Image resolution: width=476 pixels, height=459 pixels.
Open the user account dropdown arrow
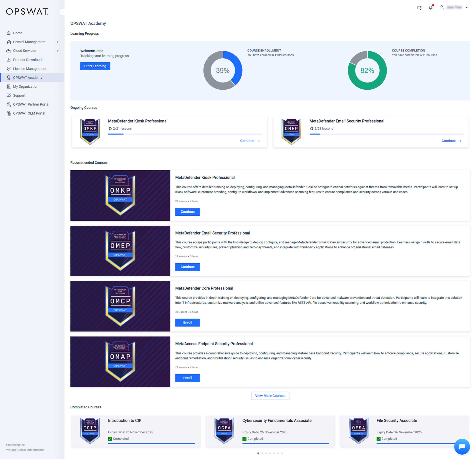click(x=466, y=8)
